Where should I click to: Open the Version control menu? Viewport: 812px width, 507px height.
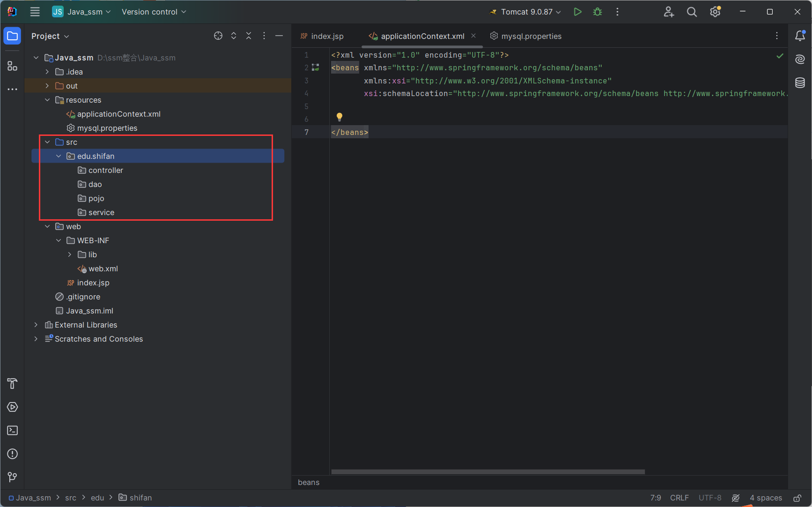coord(154,12)
